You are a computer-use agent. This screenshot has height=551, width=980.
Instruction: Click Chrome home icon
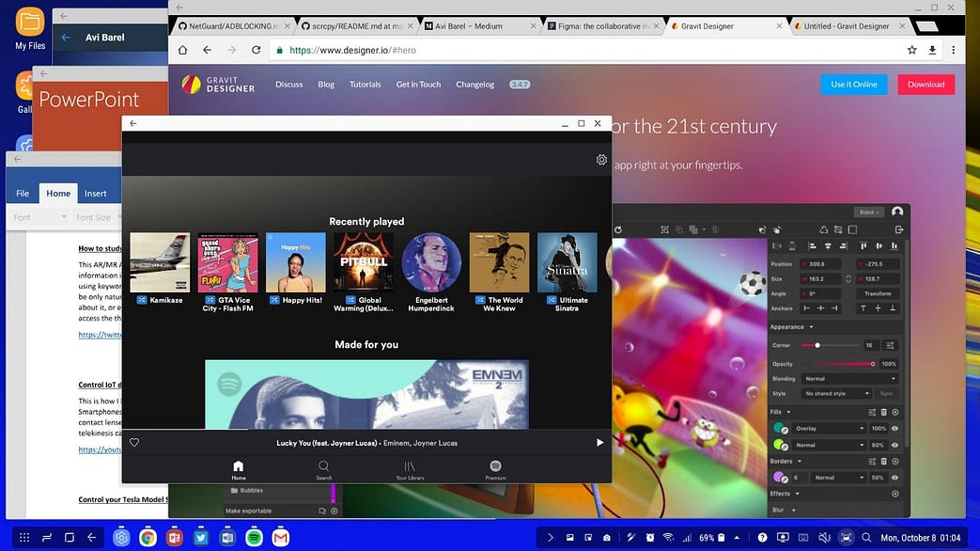[182, 50]
